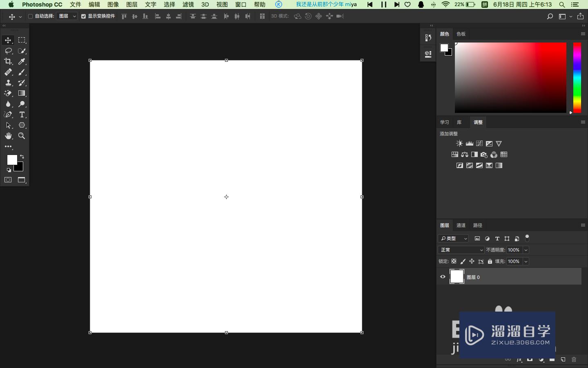
Task: Add a Photo Filter adjustment
Action: coord(484,155)
